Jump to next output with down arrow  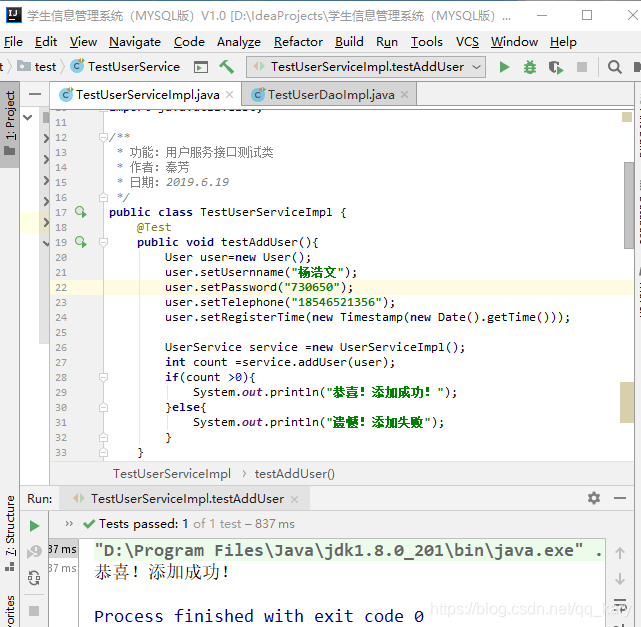[620, 579]
